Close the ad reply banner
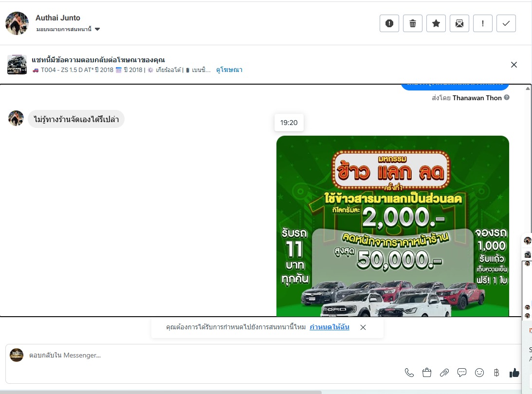The image size is (532, 394). pyautogui.click(x=514, y=65)
